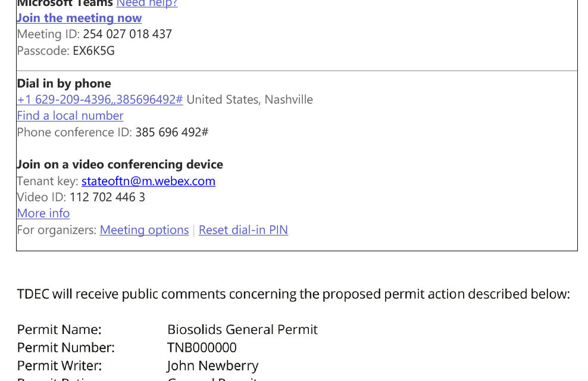
Task: Click the stateoftn@m.webex.com tenant key link
Action: coord(149,181)
